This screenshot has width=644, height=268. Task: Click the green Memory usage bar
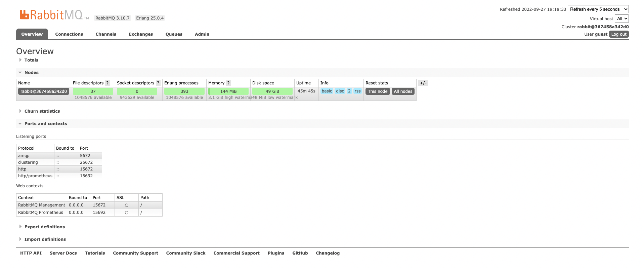[x=228, y=91]
